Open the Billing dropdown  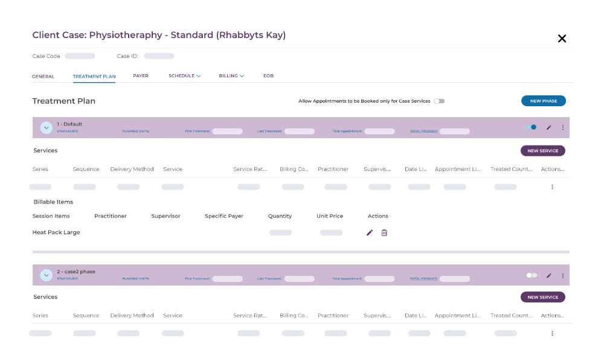(231, 75)
